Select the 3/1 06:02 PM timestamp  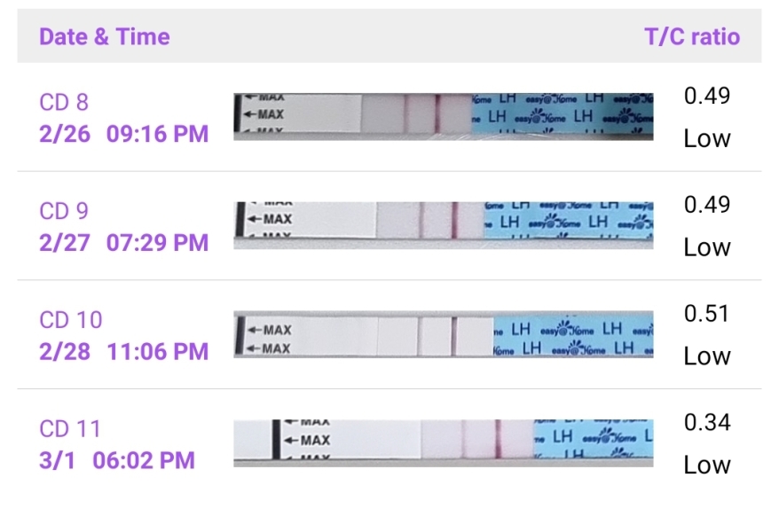click(x=117, y=460)
